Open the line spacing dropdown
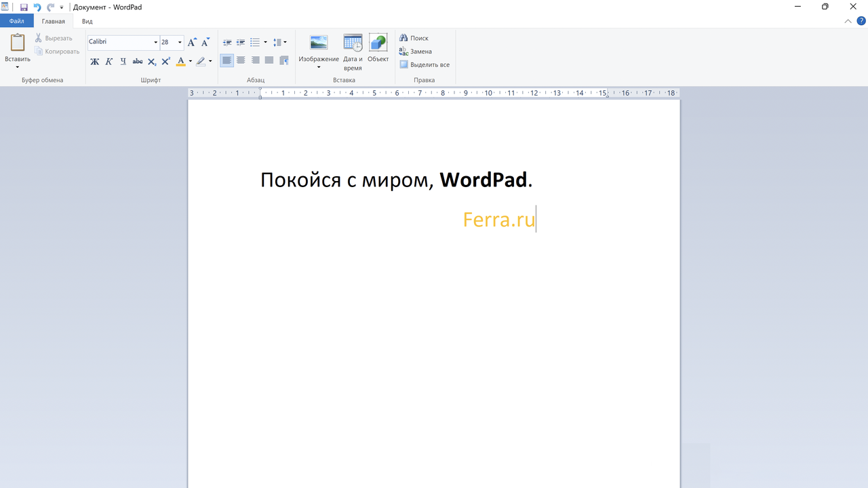Image resolution: width=868 pixels, height=488 pixels. (280, 42)
